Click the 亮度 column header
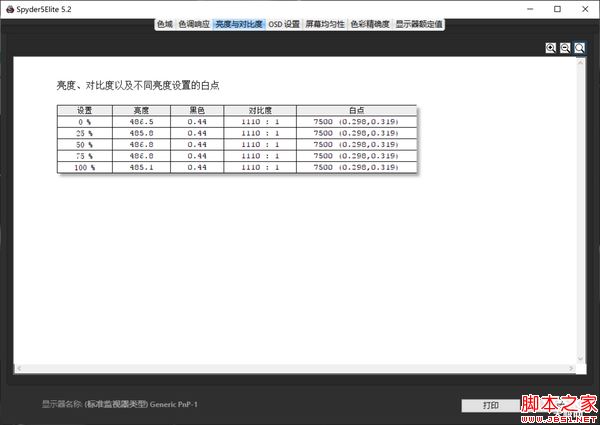The height and width of the screenshot is (425, 600). pos(141,111)
